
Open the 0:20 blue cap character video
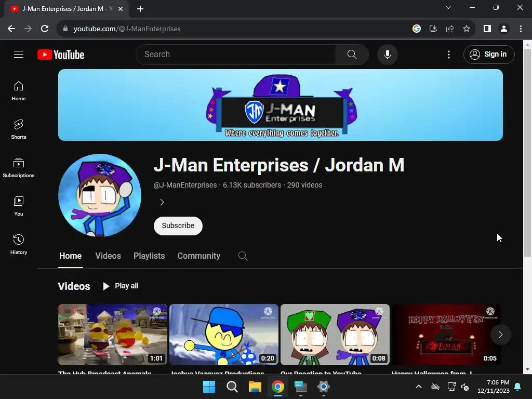click(x=224, y=335)
